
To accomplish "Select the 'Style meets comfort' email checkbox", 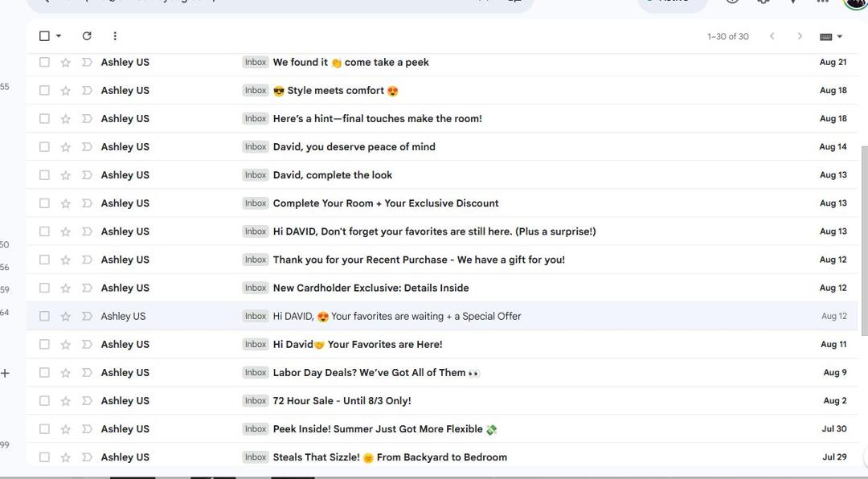I will coord(44,91).
